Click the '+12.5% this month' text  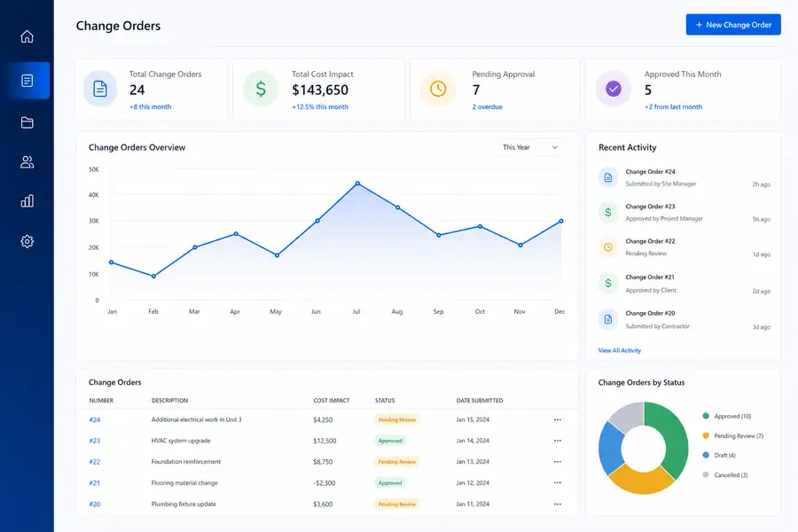point(320,107)
